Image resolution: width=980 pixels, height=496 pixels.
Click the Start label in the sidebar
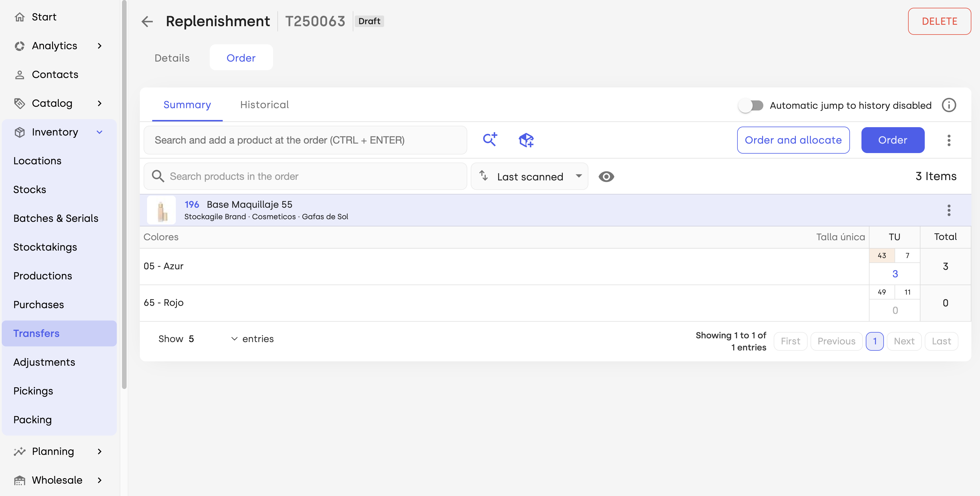tap(44, 17)
